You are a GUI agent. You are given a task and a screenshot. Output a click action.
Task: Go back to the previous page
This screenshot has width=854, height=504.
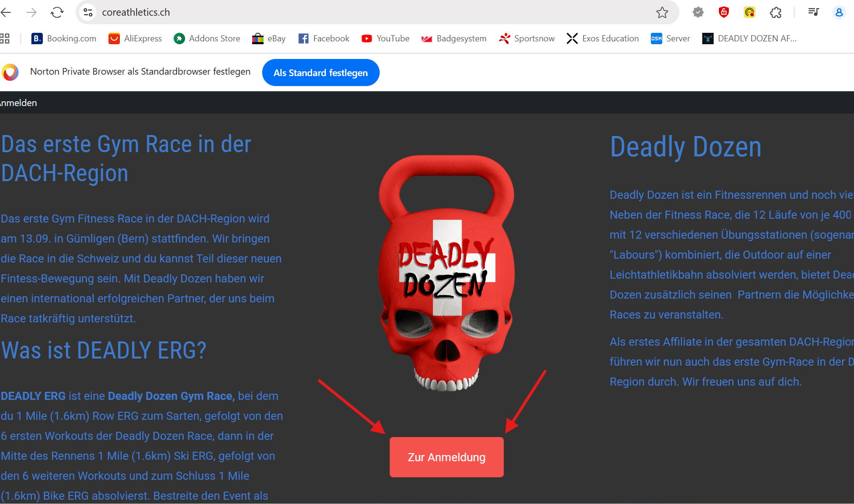click(x=6, y=12)
